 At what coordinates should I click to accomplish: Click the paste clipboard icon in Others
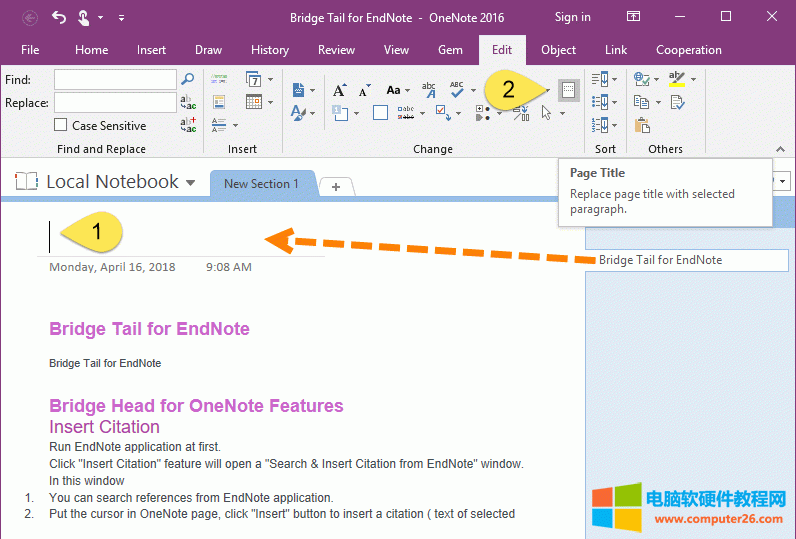pyautogui.click(x=642, y=125)
